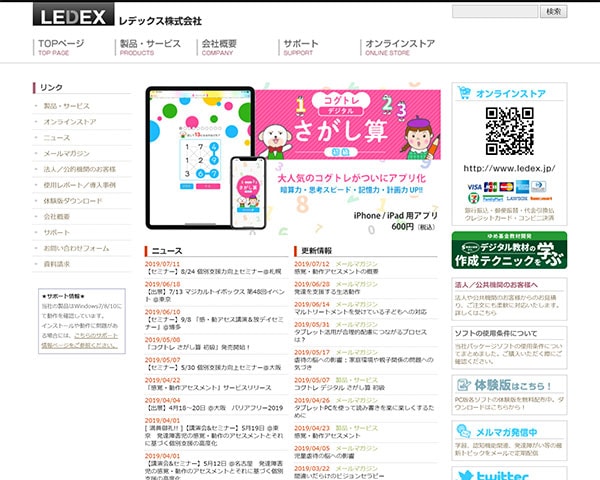Screen dimensions: 600x480
Task: Click the JCB card logo
Action: click(490, 187)
